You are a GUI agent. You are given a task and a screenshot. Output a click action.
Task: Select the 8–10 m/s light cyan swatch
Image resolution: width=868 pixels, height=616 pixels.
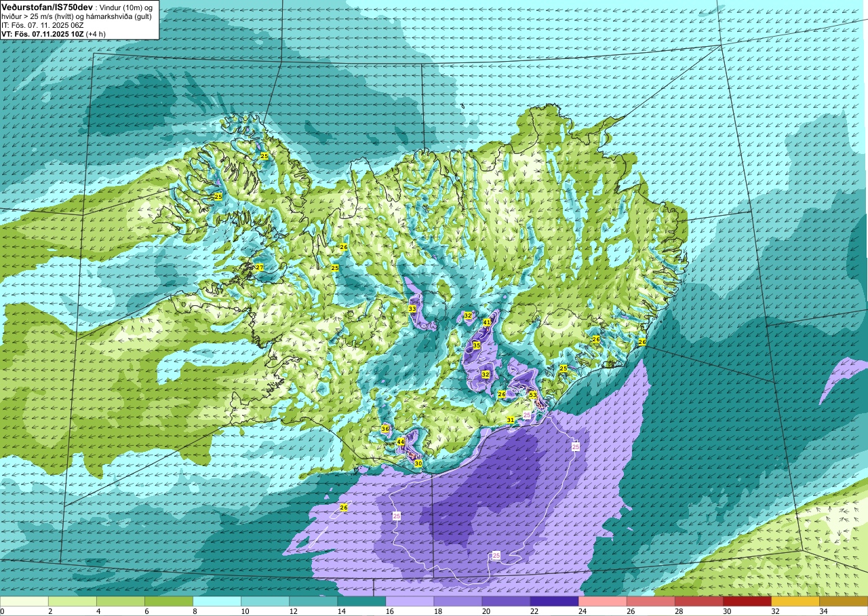click(x=217, y=601)
